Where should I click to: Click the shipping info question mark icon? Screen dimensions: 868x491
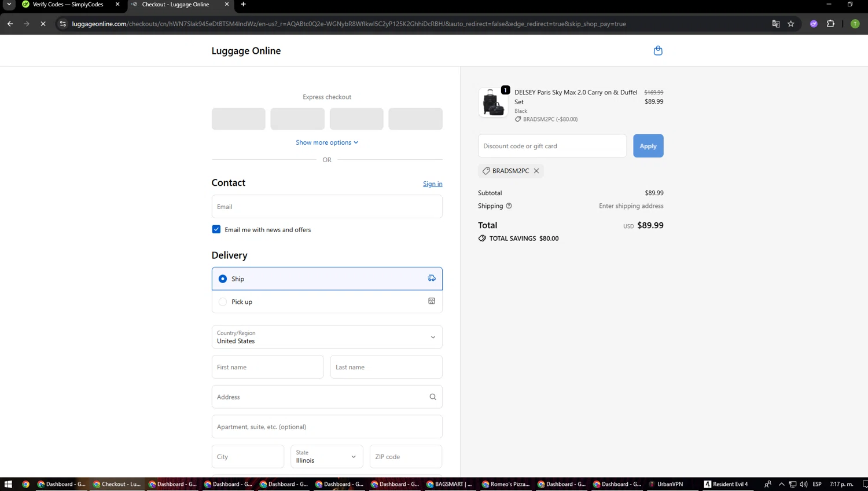tap(509, 206)
